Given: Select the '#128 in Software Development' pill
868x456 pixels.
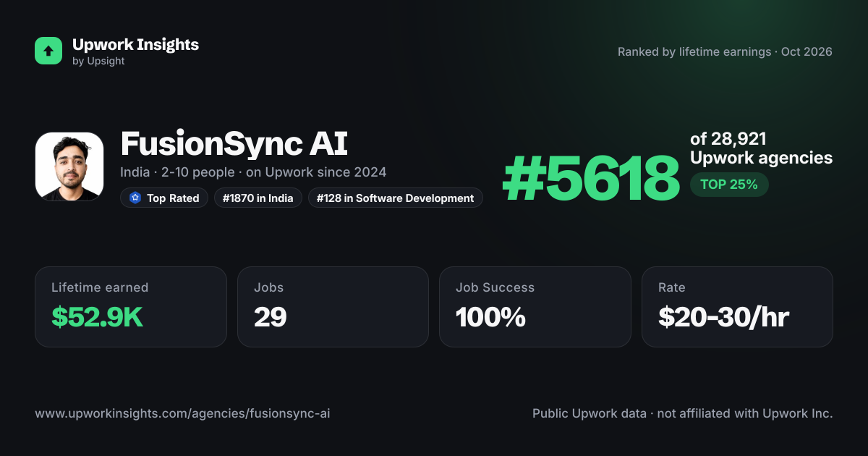Looking at the screenshot, I should [x=395, y=198].
